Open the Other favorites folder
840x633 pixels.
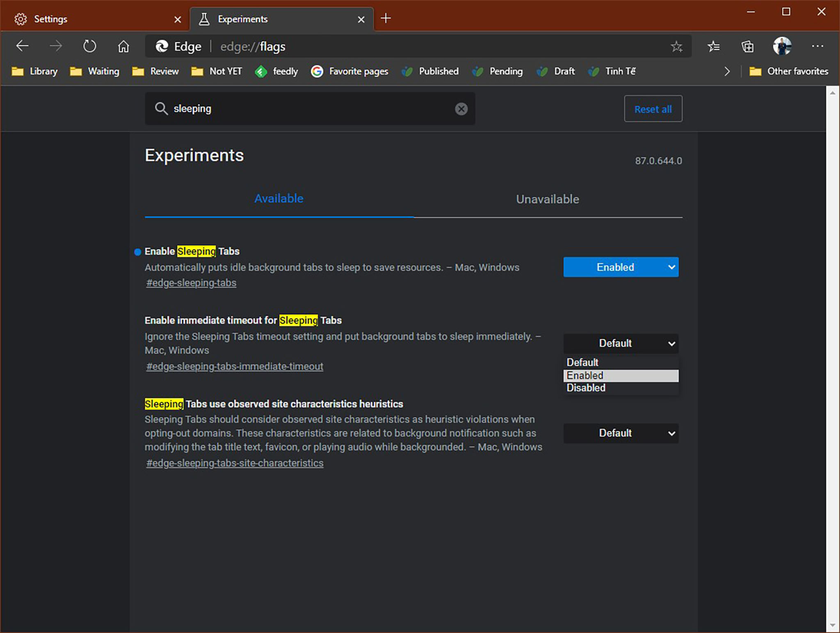[788, 71]
